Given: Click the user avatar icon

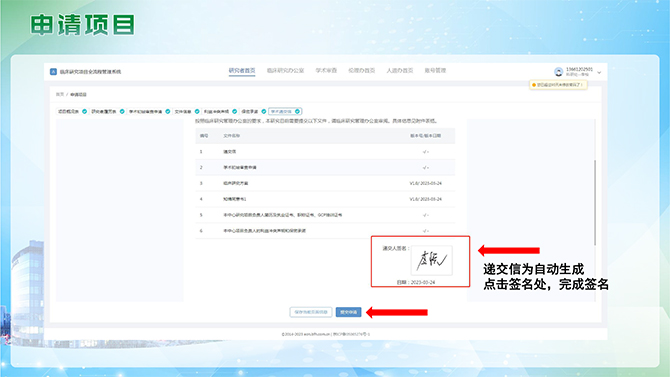Looking at the screenshot, I should coord(558,72).
